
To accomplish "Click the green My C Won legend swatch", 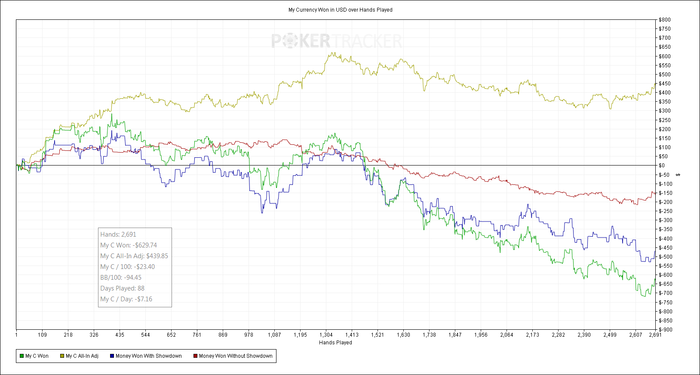I will pyautogui.click(x=22, y=356).
